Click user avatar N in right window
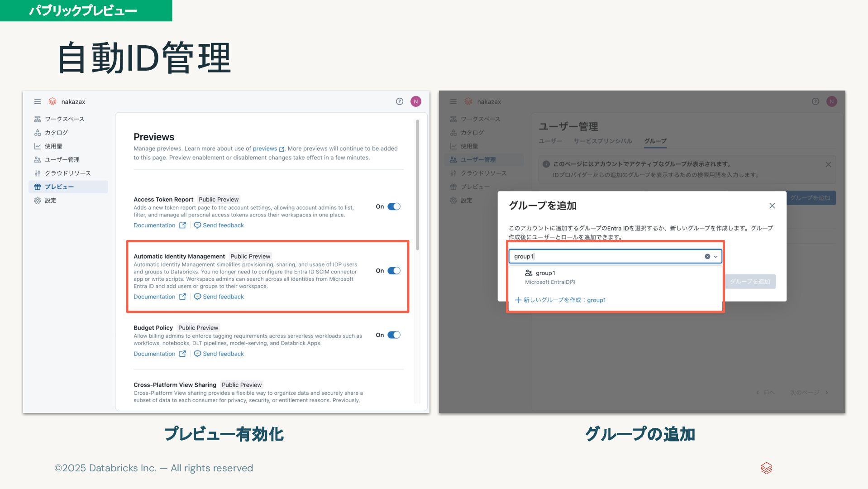 click(832, 101)
